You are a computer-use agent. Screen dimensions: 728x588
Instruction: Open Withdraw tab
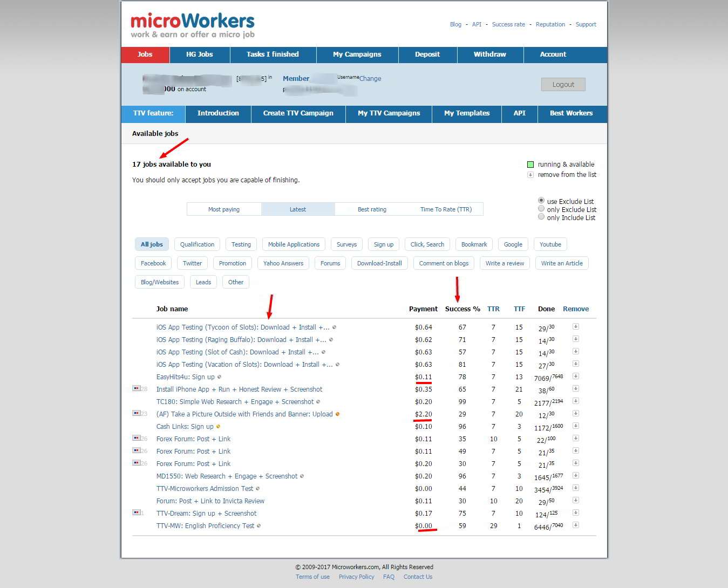[490, 54]
